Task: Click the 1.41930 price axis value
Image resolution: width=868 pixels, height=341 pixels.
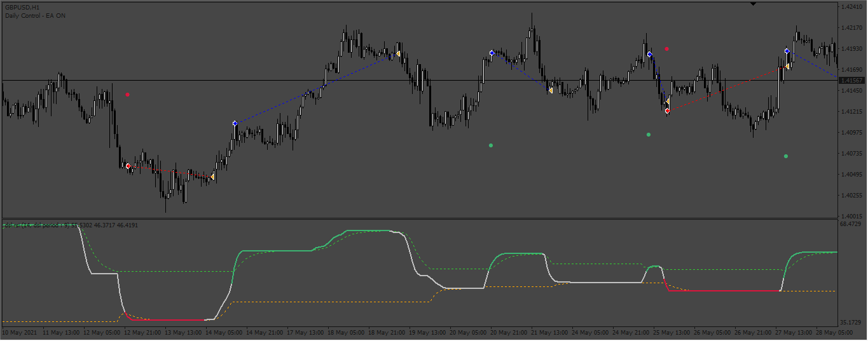Action: click(851, 49)
